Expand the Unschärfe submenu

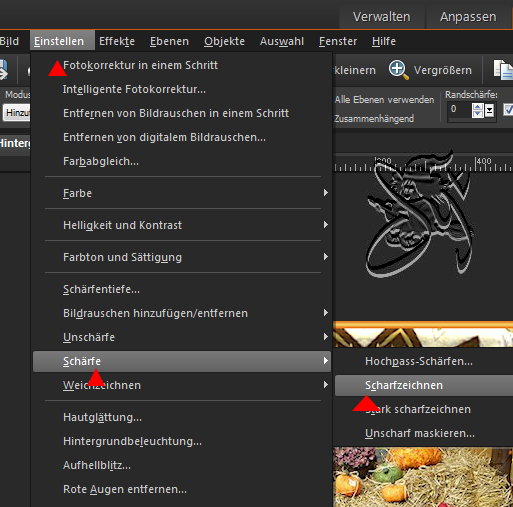click(182, 337)
